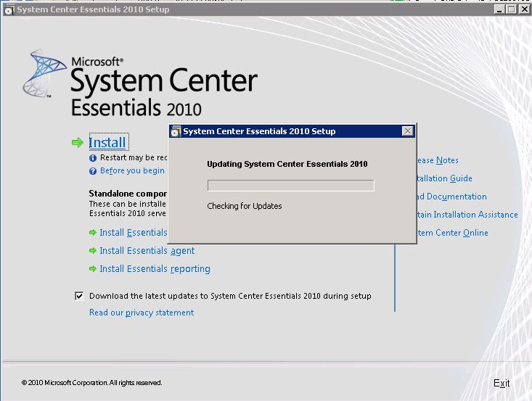This screenshot has height=401, width=532.
Task: Close the Updating dialog with its X button
Action: pos(407,131)
